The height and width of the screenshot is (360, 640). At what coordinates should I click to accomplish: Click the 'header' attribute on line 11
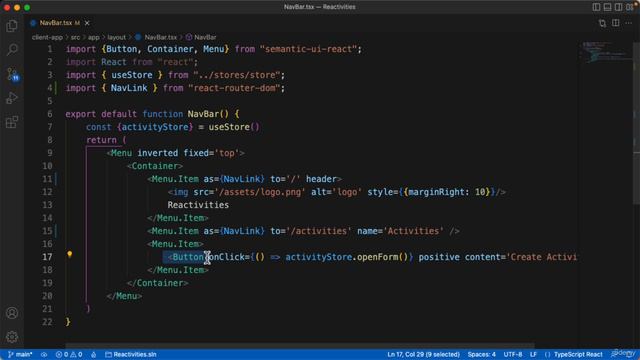321,179
